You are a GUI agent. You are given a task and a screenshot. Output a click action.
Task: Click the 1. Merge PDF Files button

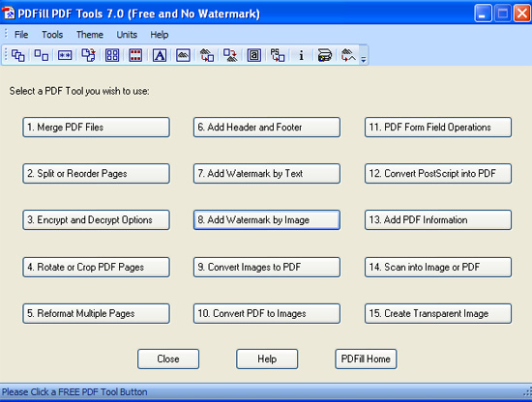click(96, 128)
